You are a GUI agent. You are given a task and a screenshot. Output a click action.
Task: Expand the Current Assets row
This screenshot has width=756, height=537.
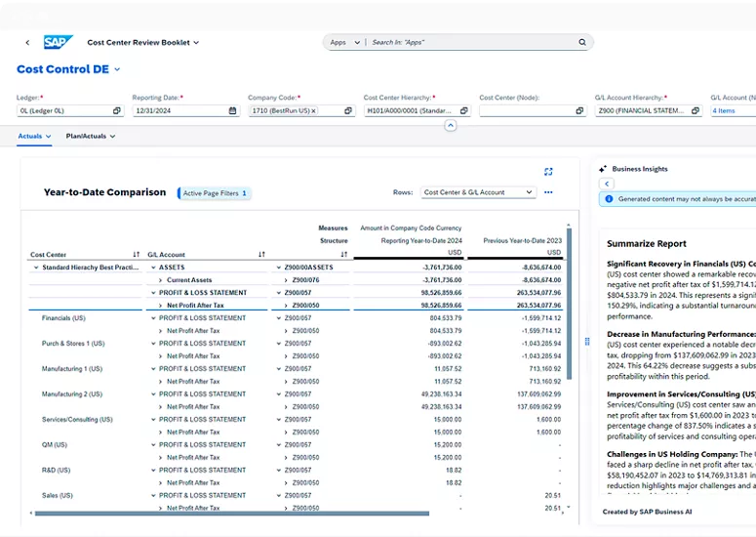coord(160,280)
